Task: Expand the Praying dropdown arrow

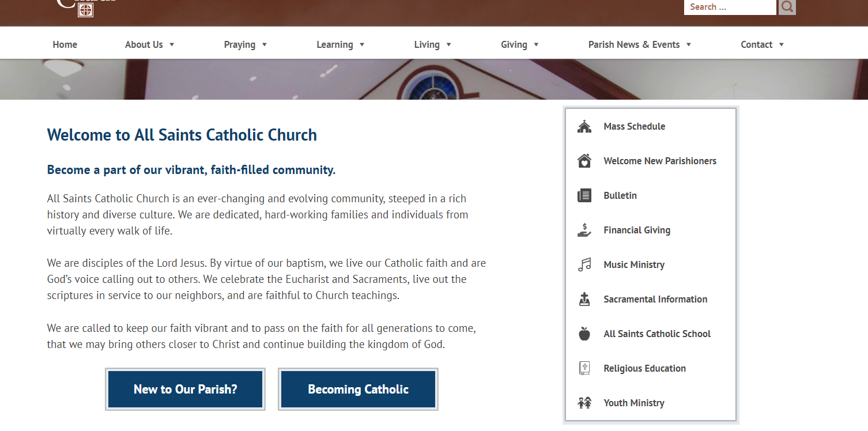Action: coord(265,45)
